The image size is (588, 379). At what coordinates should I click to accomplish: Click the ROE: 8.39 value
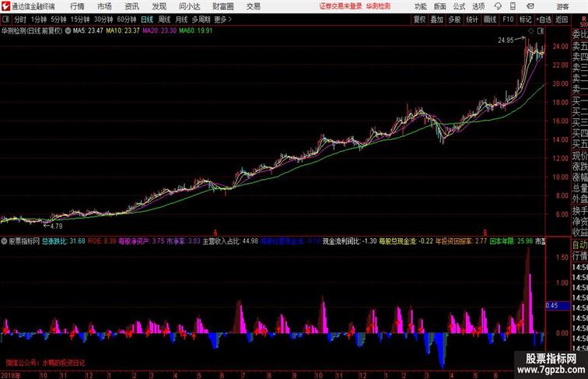point(102,241)
